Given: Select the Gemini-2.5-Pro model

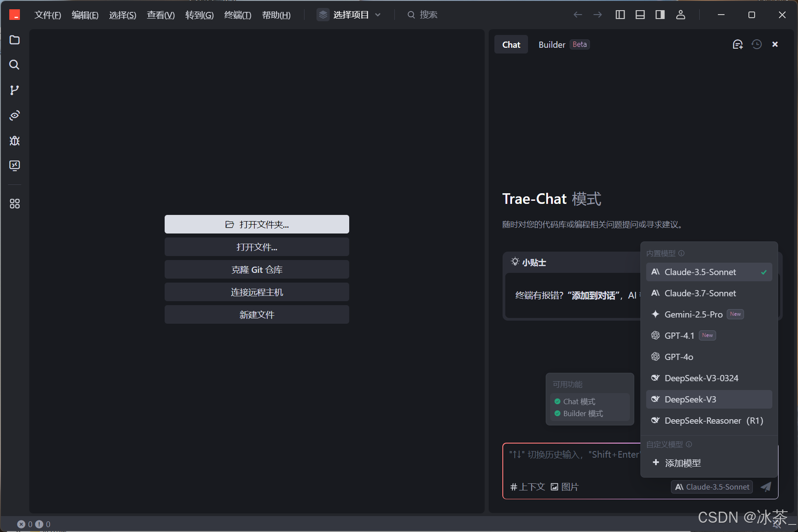Looking at the screenshot, I should click(x=709, y=314).
